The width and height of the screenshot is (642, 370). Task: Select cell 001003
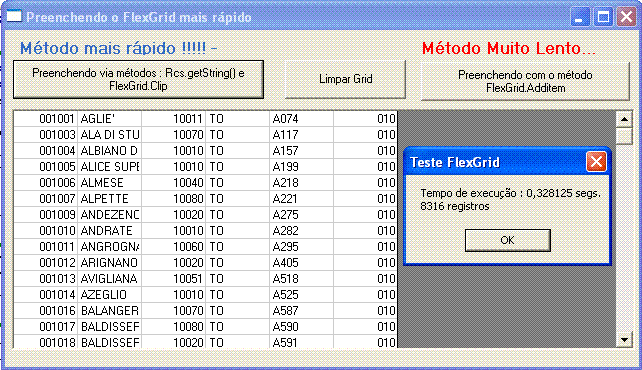(46, 135)
